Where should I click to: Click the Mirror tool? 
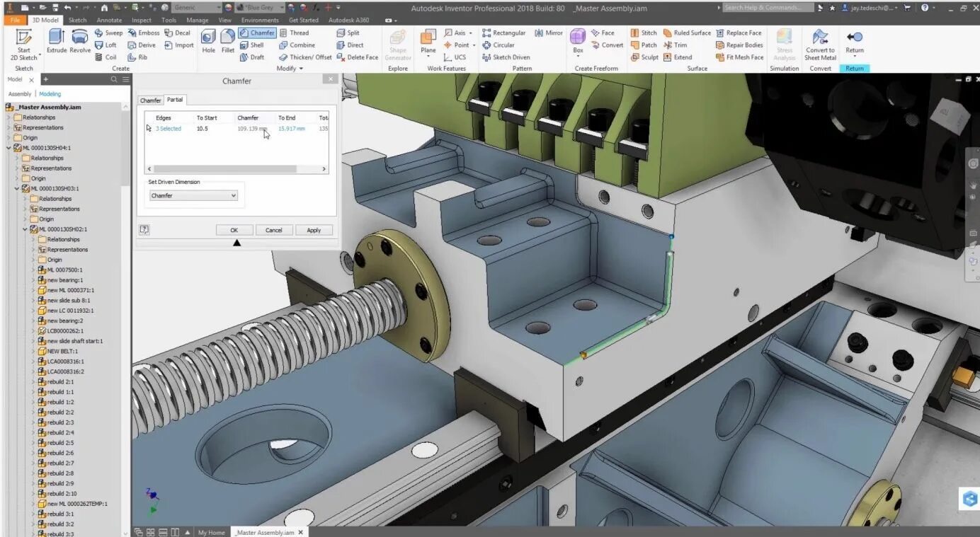549,33
